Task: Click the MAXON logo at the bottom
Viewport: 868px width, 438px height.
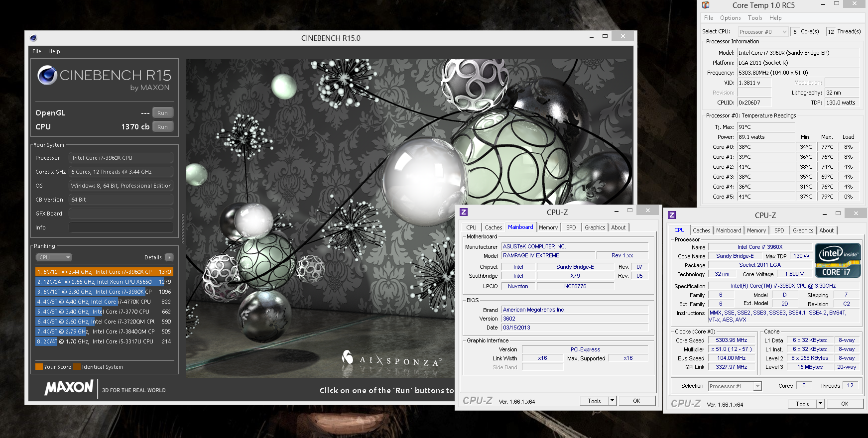Action: 69,388
